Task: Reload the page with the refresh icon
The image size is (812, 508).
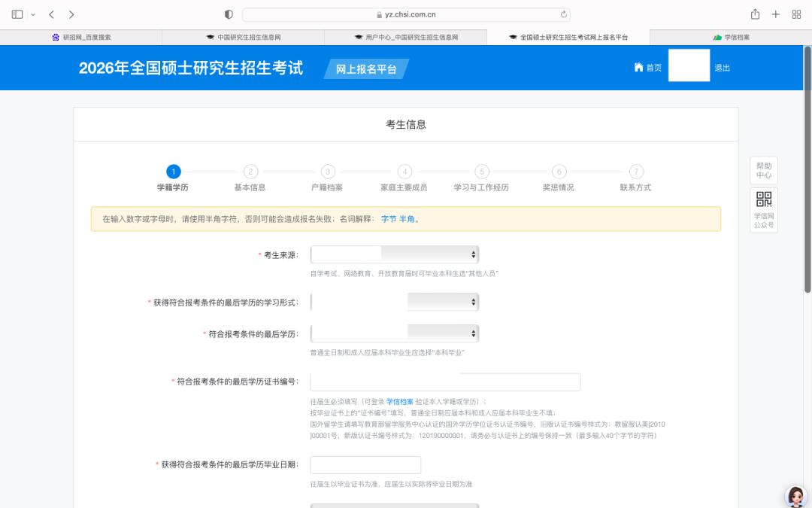Action: 563,14
